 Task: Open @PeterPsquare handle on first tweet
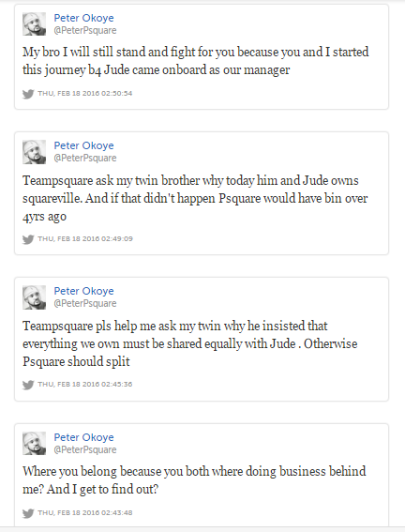click(85, 31)
